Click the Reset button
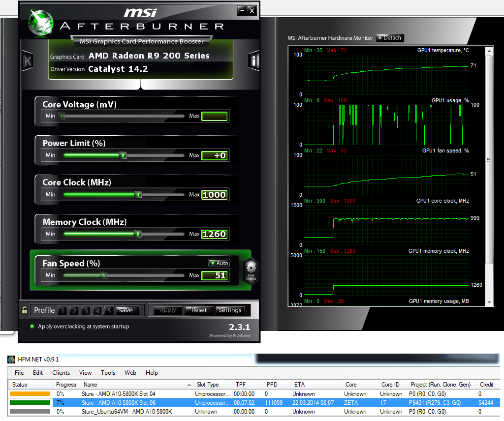This screenshot has height=421, width=504. (199, 310)
